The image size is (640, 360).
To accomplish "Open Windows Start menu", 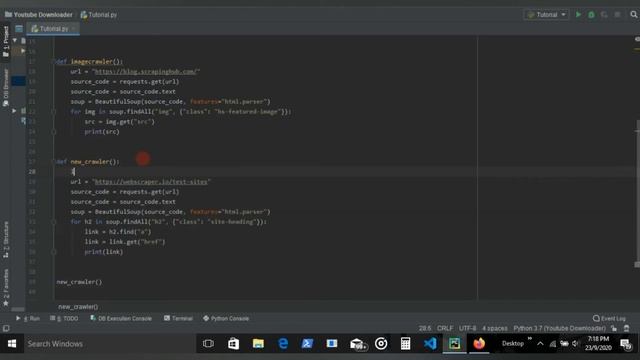I will pyautogui.click(x=12, y=344).
